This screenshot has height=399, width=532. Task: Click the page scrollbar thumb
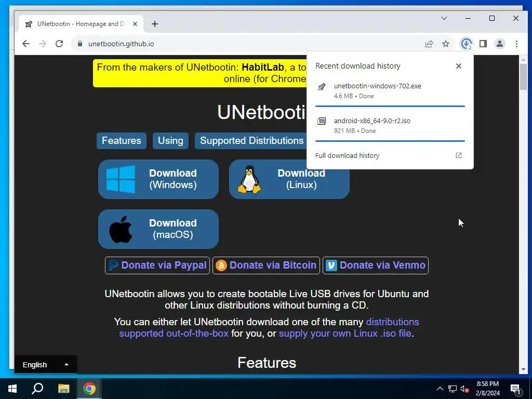click(523, 77)
